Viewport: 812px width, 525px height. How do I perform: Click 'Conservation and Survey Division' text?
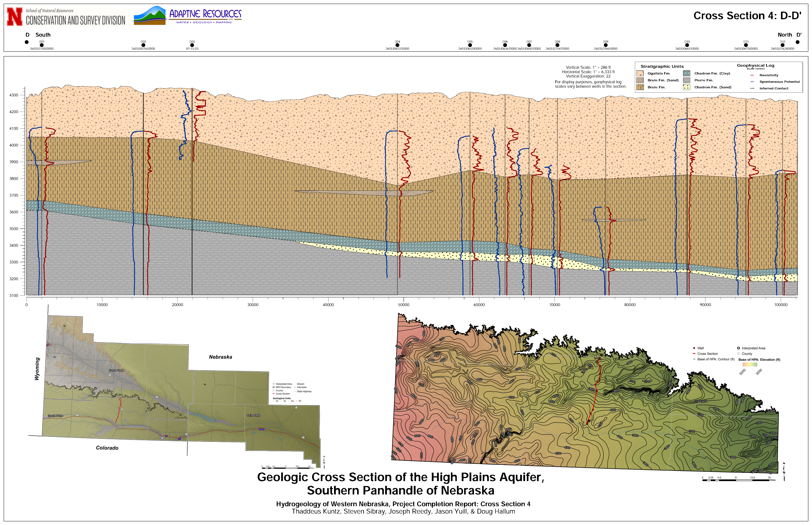click(76, 21)
